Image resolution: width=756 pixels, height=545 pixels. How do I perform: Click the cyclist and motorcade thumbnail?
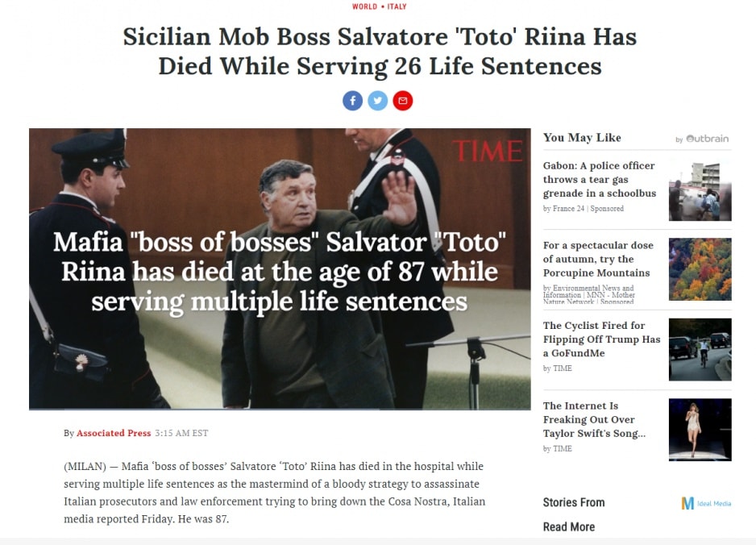click(700, 350)
